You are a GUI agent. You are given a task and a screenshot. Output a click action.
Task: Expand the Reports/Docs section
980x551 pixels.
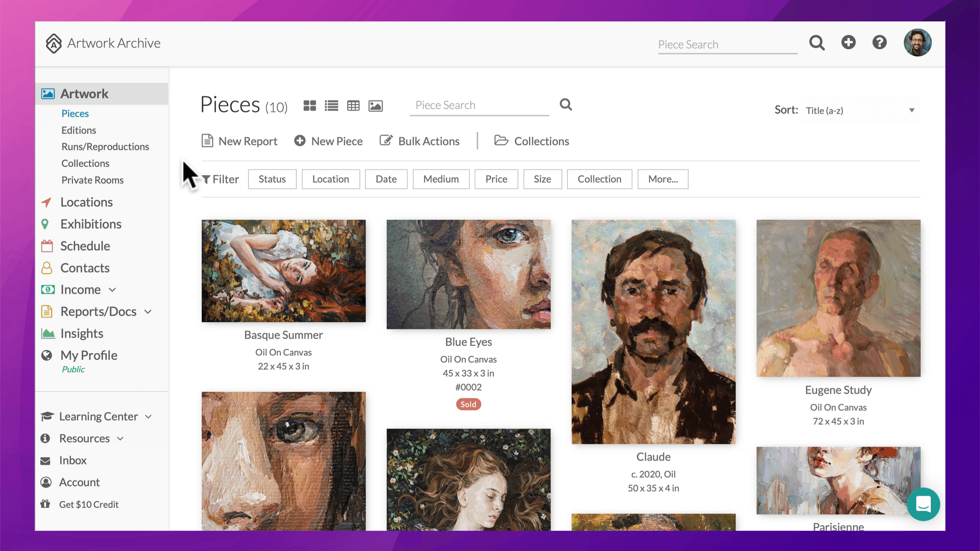(148, 312)
